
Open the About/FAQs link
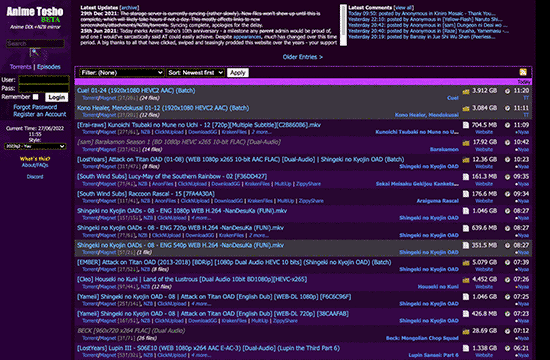pos(35,165)
